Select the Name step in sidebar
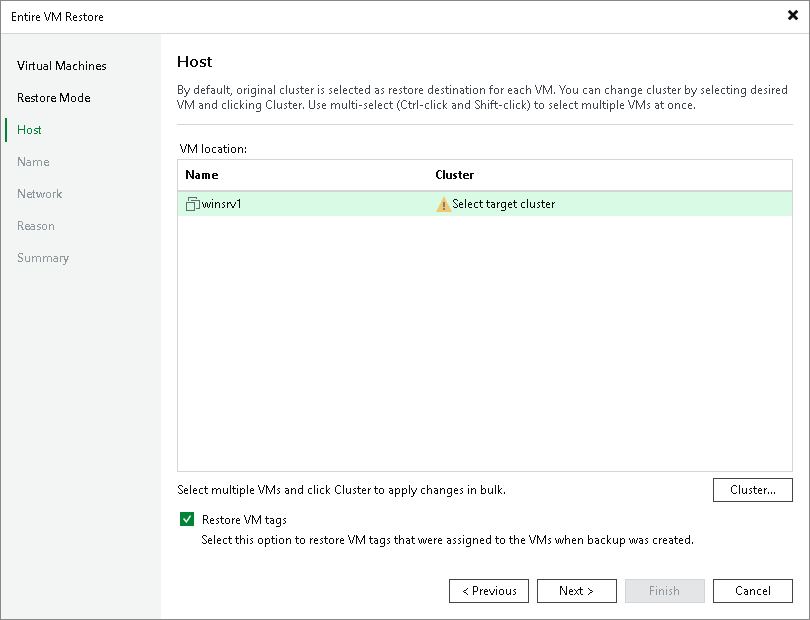Image resolution: width=810 pixels, height=620 pixels. click(x=33, y=162)
